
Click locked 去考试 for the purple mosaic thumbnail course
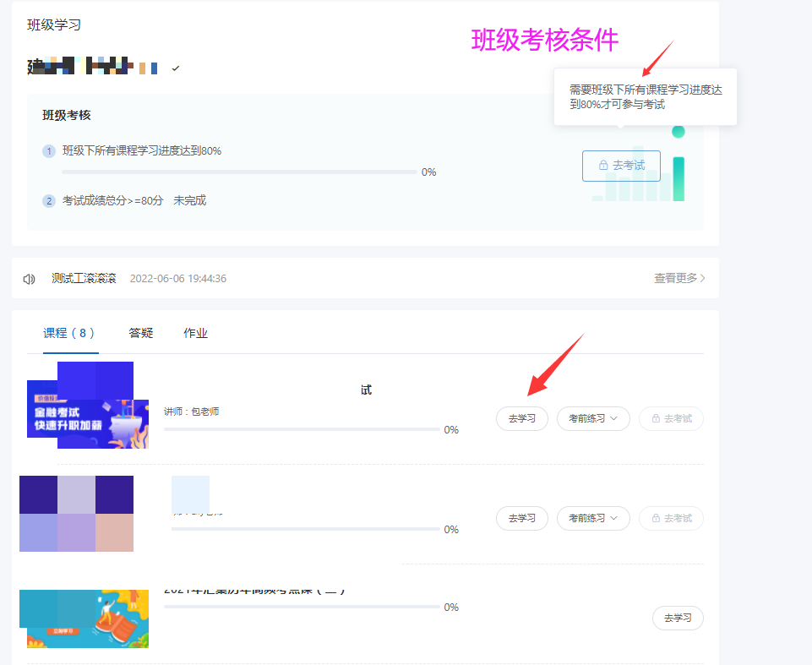671,519
